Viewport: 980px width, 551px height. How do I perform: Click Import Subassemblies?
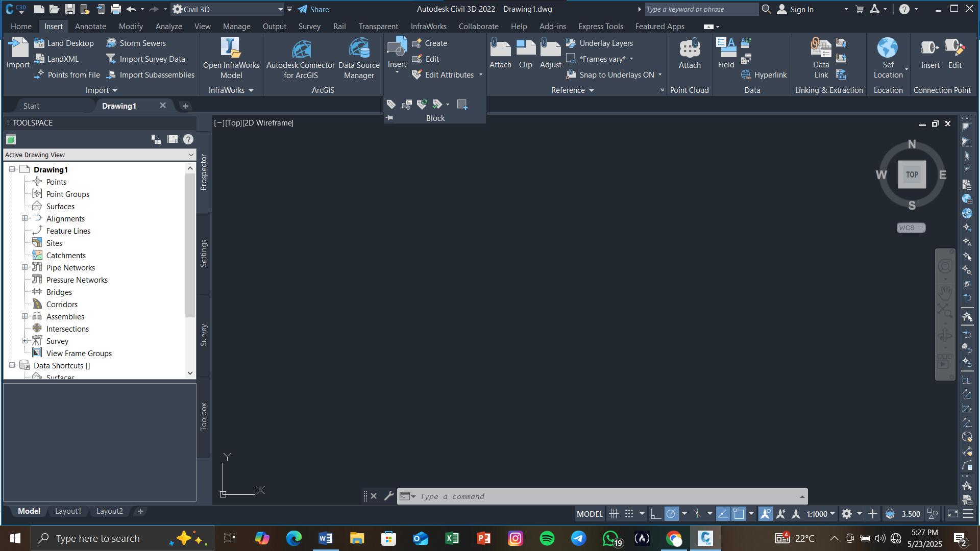151,75
